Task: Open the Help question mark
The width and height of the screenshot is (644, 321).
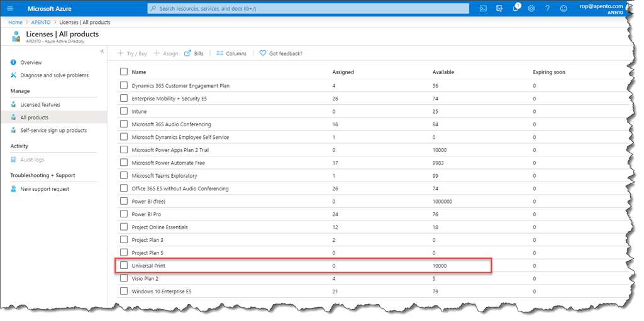Action: pos(548,8)
